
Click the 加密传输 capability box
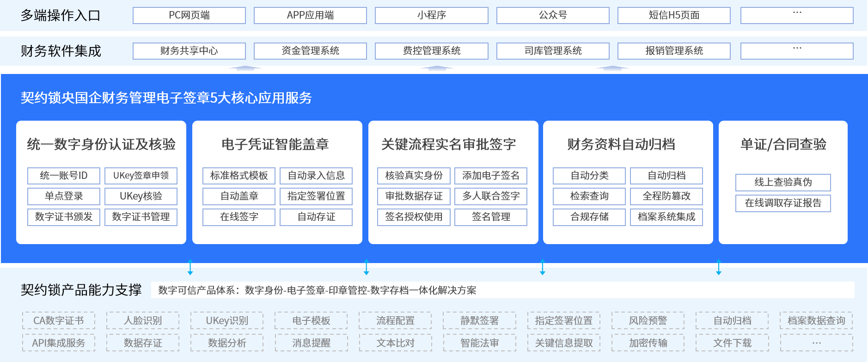[648, 343]
